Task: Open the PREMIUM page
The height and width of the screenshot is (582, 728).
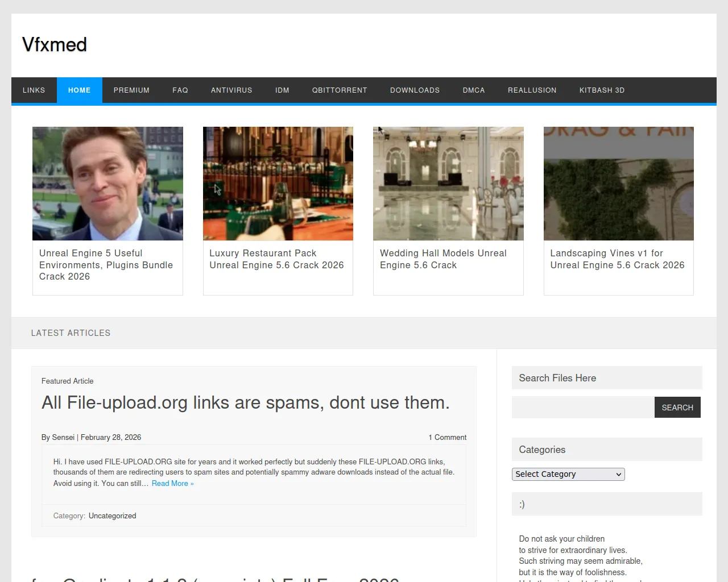Action: coord(131,90)
